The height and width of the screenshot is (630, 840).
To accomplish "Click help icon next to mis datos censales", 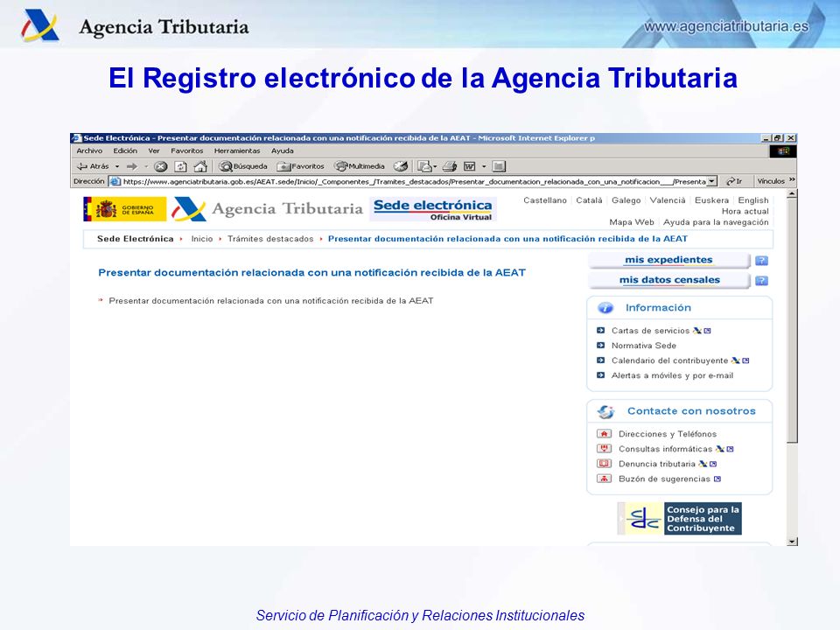I will pyautogui.click(x=761, y=281).
